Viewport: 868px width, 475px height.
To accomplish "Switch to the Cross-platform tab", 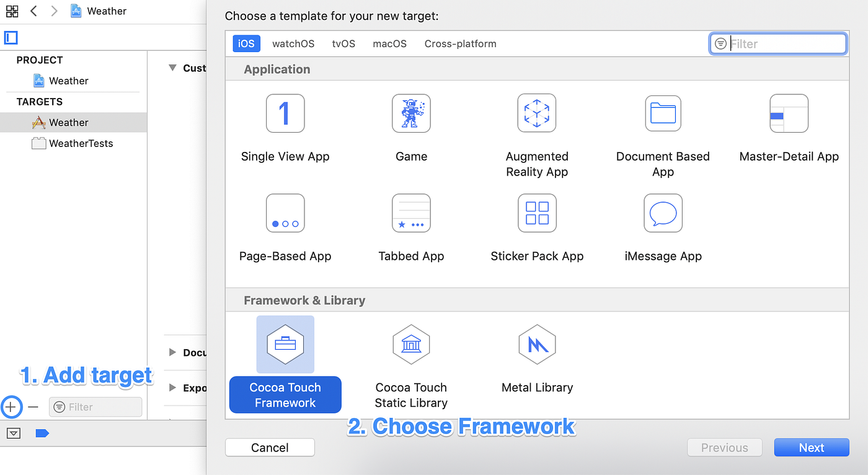I will (x=460, y=43).
